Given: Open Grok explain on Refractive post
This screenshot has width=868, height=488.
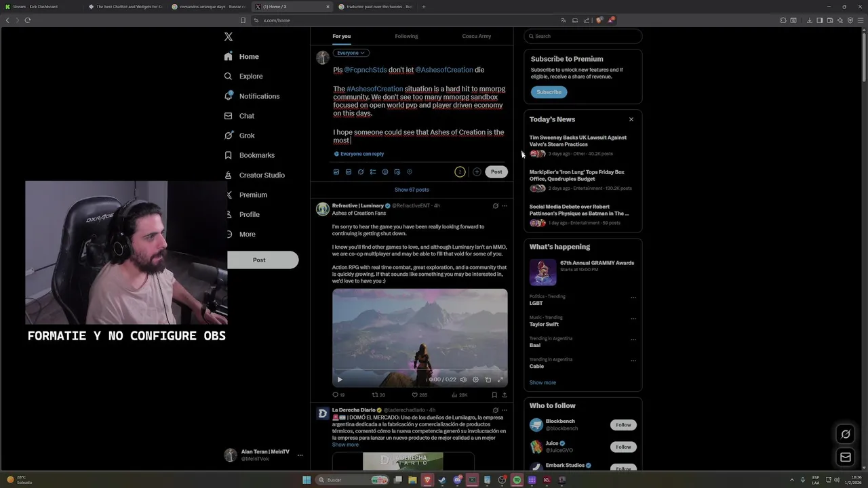Looking at the screenshot, I should pos(495,206).
